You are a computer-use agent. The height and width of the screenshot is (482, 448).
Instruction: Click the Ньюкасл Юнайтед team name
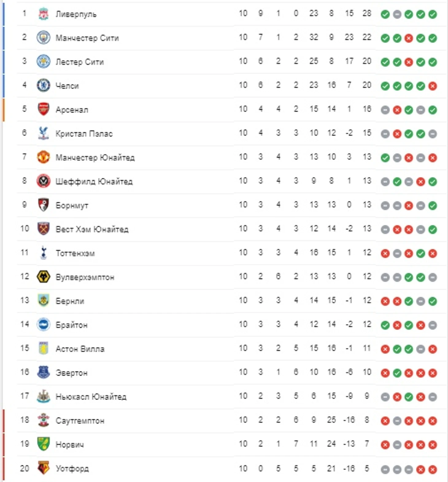coord(91,397)
